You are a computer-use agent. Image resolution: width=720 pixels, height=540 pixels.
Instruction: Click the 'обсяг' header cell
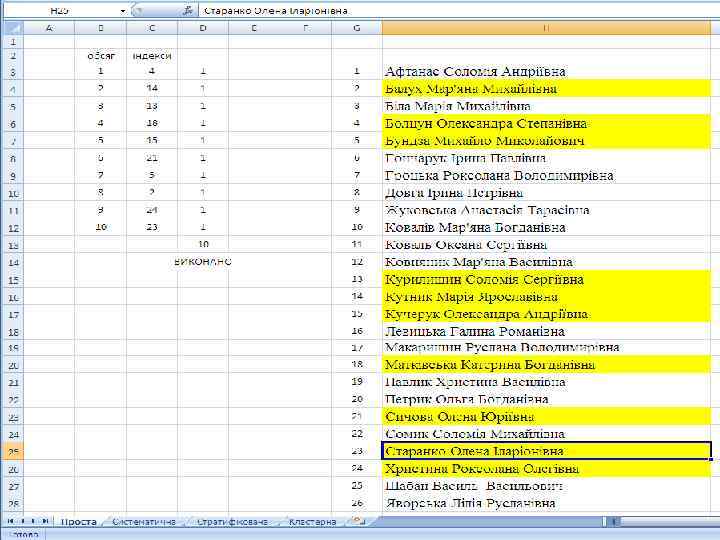(101, 56)
